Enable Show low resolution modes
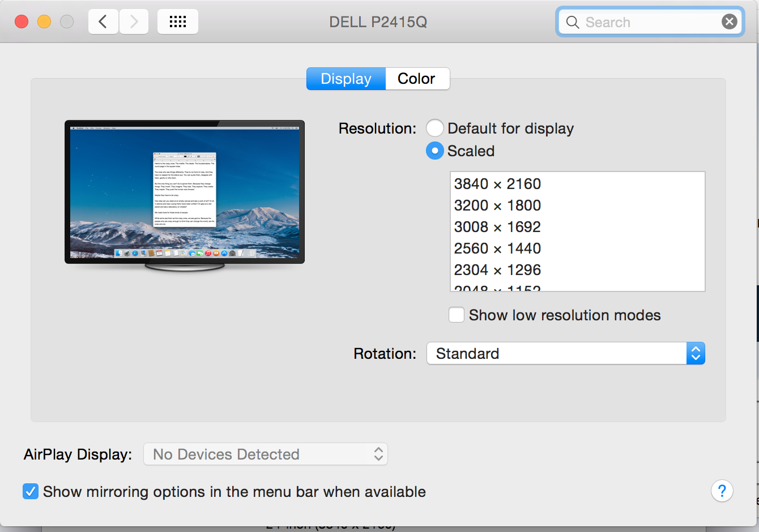The image size is (759, 532). click(x=457, y=315)
